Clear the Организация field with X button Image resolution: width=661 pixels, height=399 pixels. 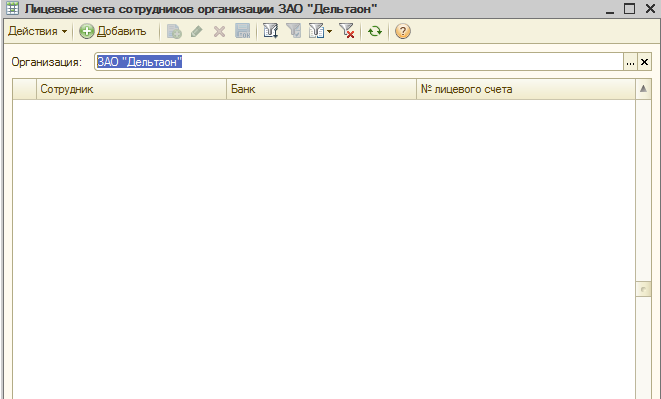(644, 62)
